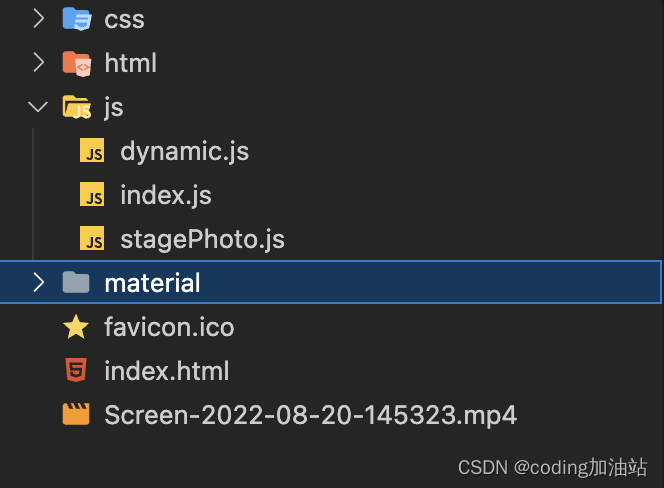Select the index.html file name
664x488 pixels.
(167, 371)
